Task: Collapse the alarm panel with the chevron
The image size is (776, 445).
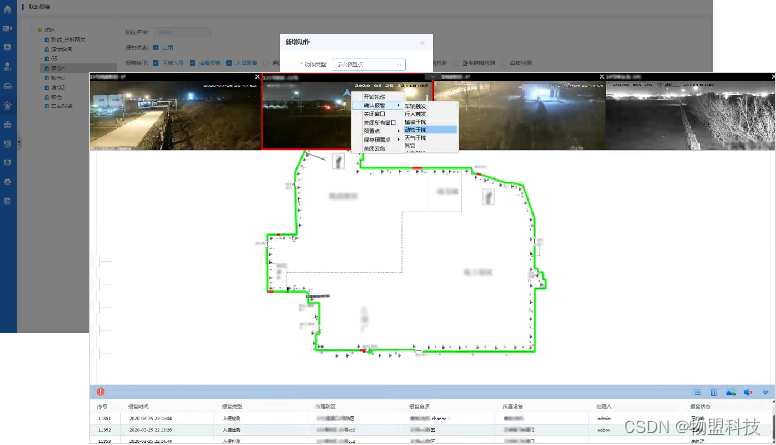Action: pos(765,392)
